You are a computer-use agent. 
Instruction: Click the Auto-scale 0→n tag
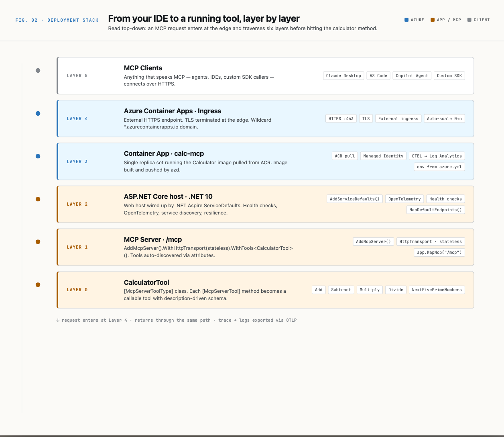coord(445,118)
